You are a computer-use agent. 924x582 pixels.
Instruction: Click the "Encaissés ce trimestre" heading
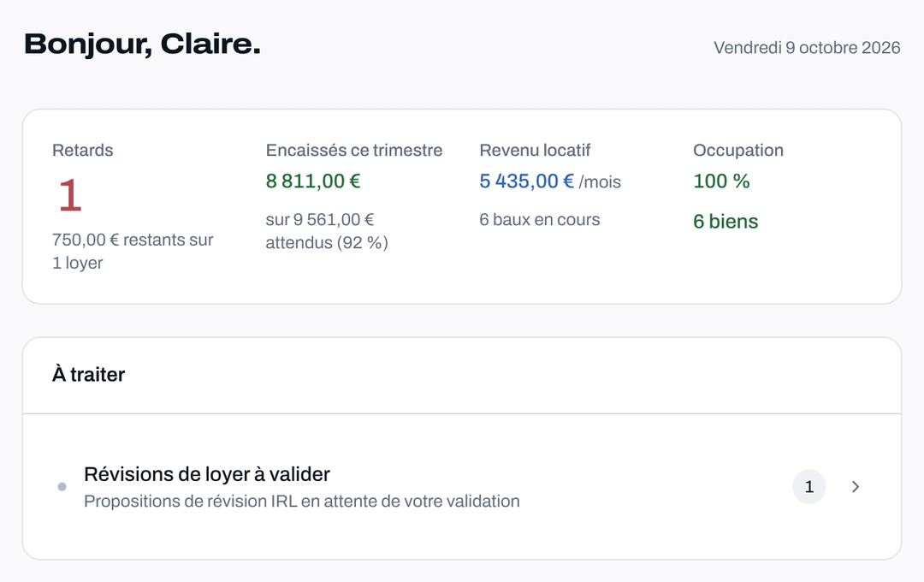(353, 151)
